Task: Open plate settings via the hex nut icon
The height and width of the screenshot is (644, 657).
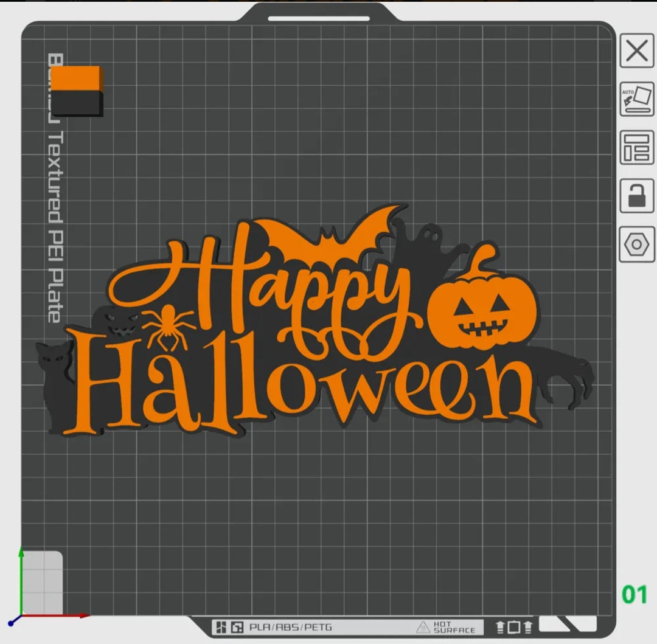Action: tap(637, 243)
